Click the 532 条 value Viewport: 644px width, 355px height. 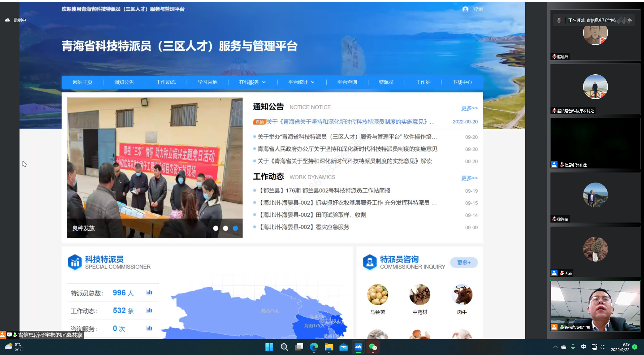(123, 311)
